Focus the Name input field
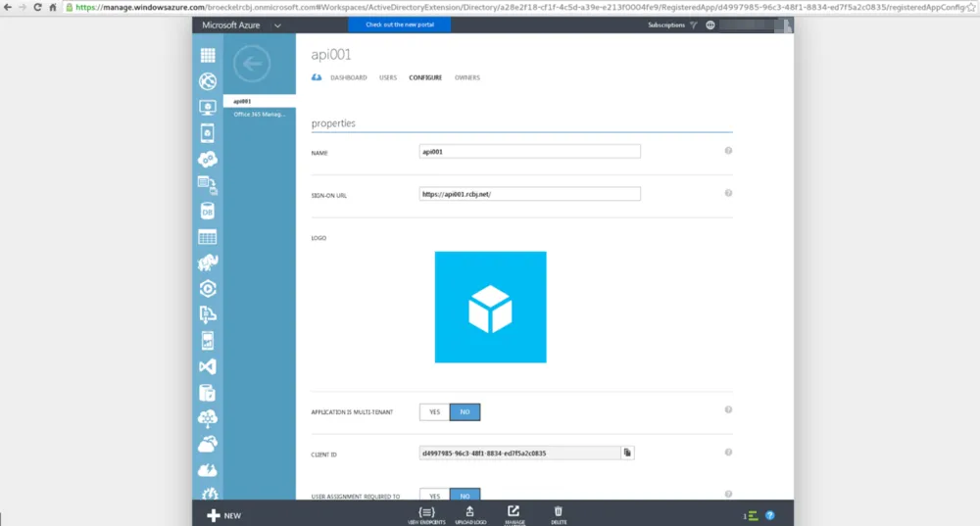 [530, 151]
